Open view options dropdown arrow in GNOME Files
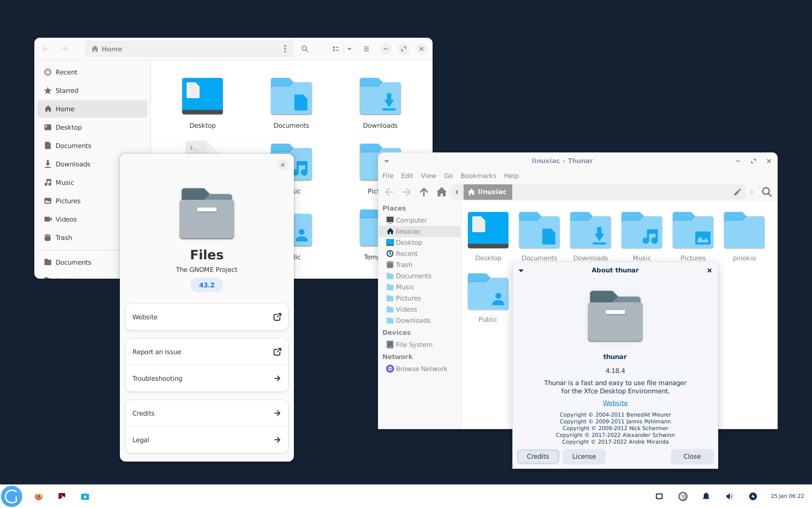The image size is (812, 508). (349, 49)
